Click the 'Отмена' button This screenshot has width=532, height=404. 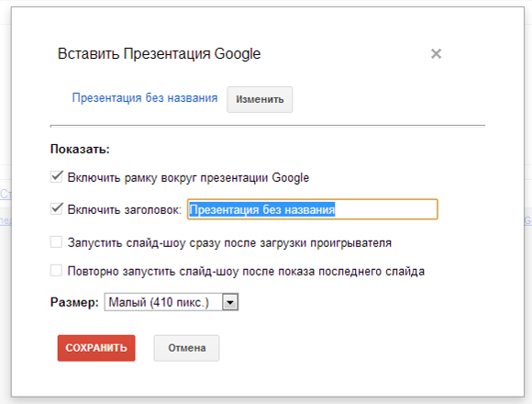tap(186, 348)
